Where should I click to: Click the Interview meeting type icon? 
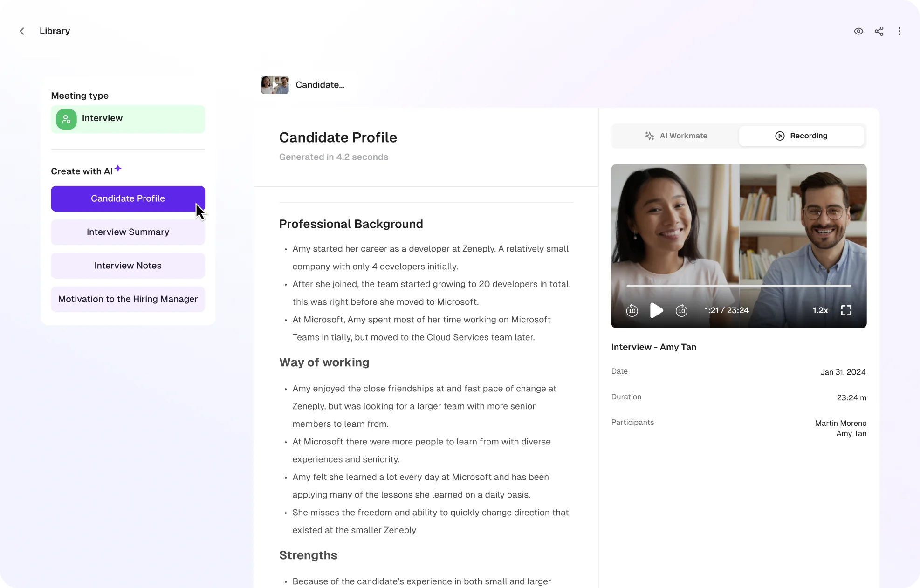(x=65, y=119)
